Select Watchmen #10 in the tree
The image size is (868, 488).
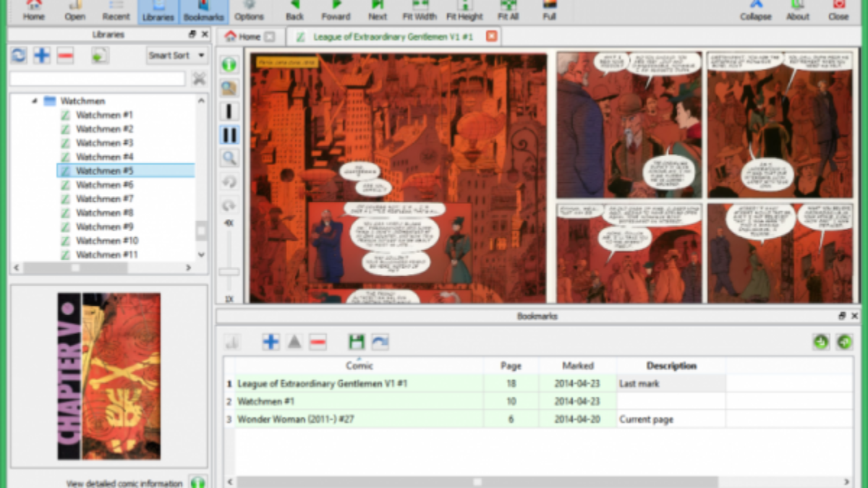click(107, 241)
